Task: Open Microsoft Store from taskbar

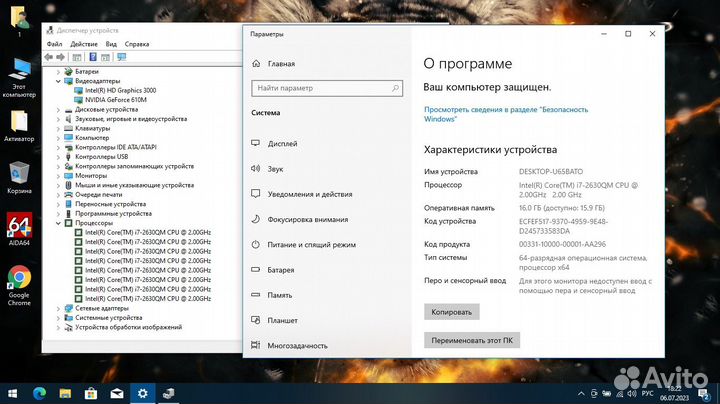Action: (x=91, y=393)
